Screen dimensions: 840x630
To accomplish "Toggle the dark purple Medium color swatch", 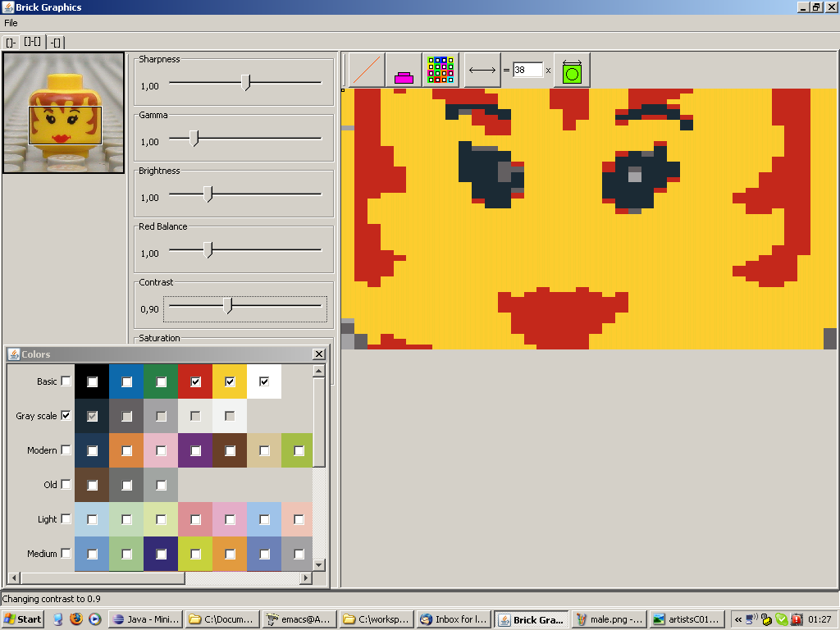I will pos(161,554).
